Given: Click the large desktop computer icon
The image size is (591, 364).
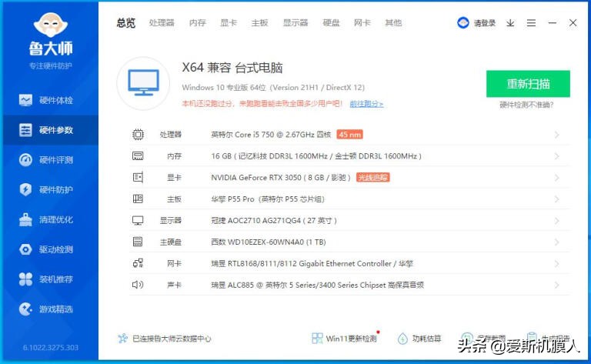Looking at the screenshot, I should click(x=143, y=83).
